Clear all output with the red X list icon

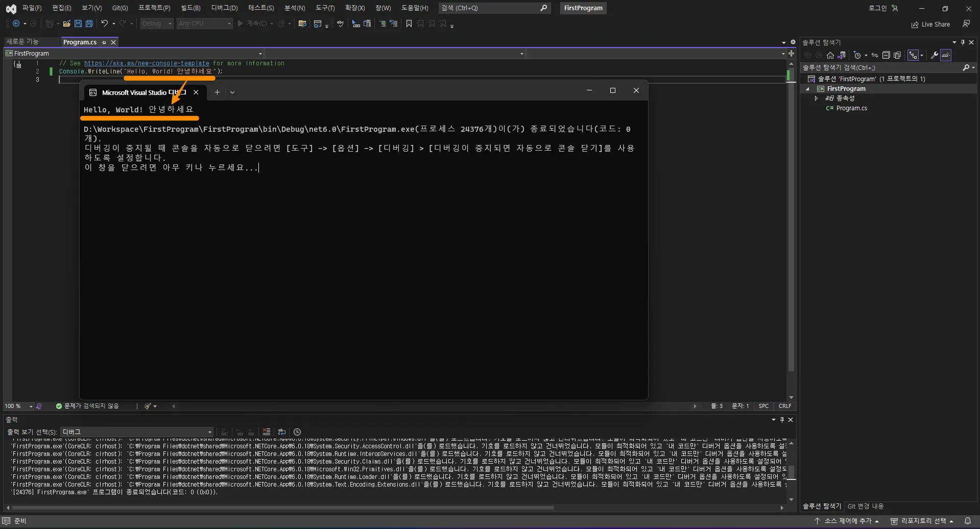point(267,432)
